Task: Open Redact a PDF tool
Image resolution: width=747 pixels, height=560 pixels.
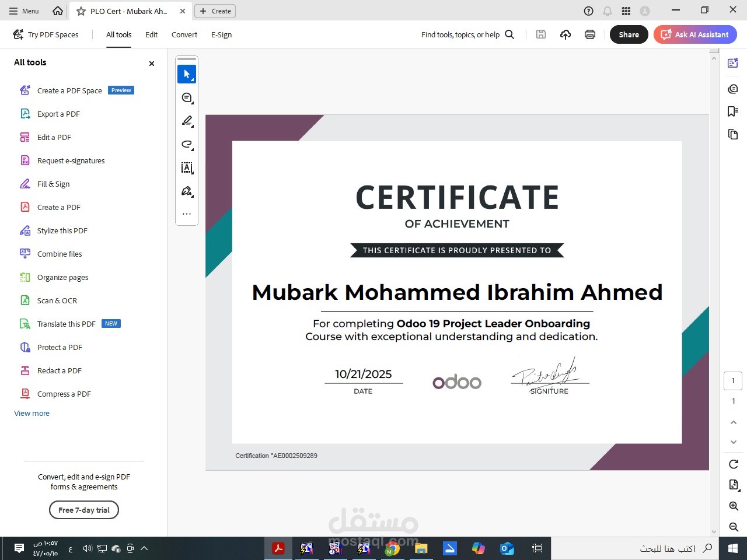Action: tap(51, 370)
